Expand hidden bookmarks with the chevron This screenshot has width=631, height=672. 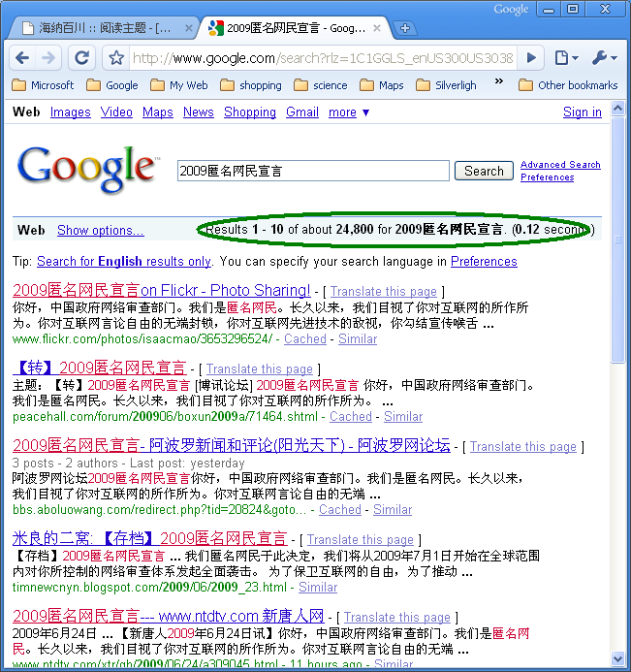[x=498, y=81]
